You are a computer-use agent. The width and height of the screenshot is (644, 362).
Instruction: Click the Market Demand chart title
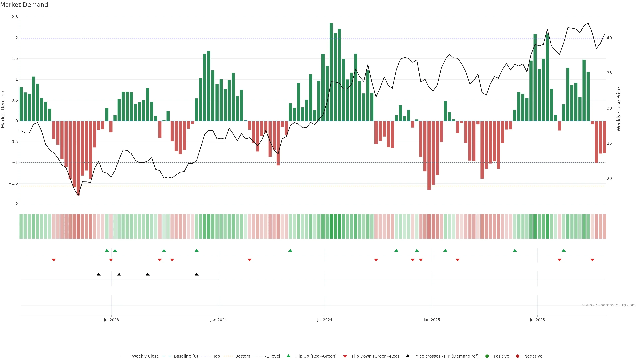(24, 5)
